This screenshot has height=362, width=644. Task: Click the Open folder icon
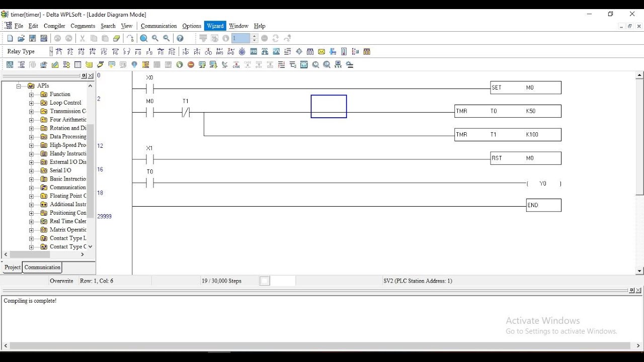pyautogui.click(x=21, y=38)
